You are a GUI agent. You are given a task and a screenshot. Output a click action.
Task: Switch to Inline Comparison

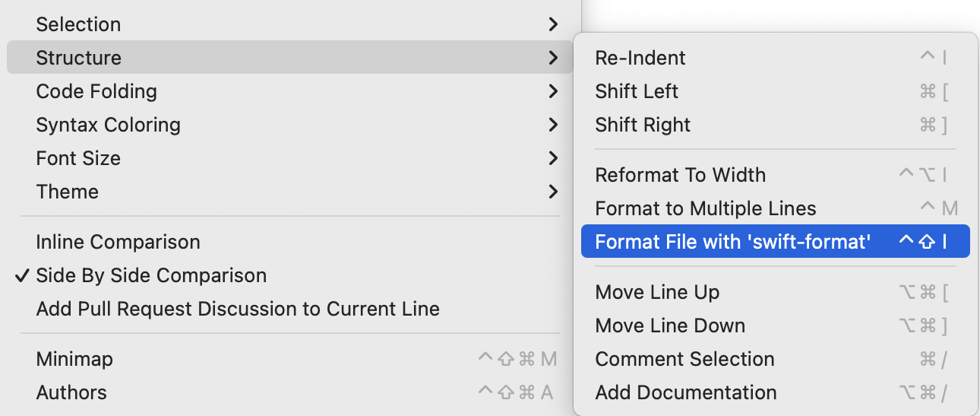pos(118,242)
